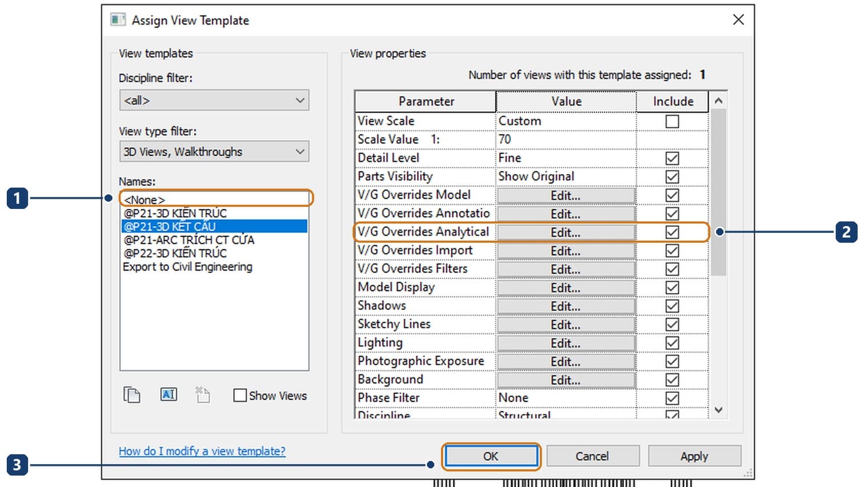Uncheck Include for Shadows

click(x=672, y=306)
